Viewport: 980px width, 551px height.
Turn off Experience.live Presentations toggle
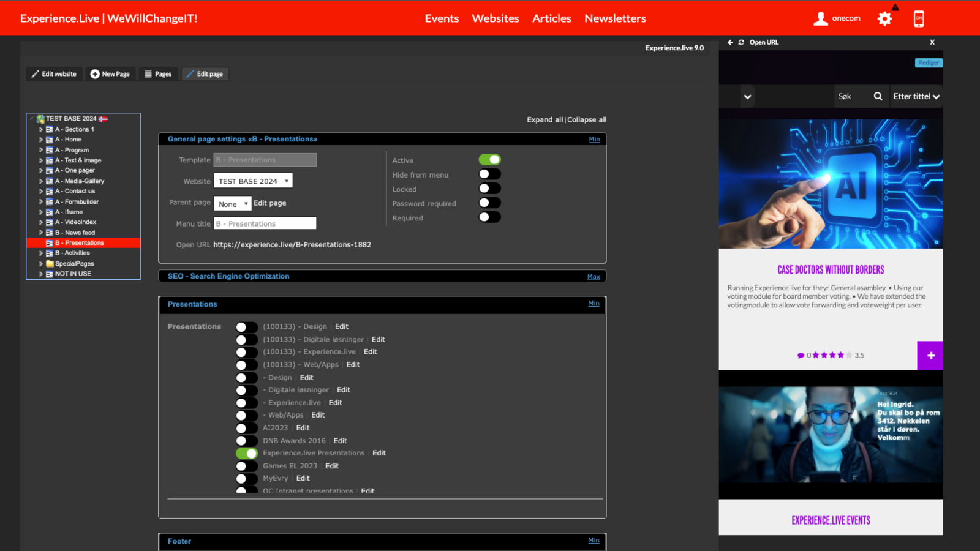tap(247, 454)
